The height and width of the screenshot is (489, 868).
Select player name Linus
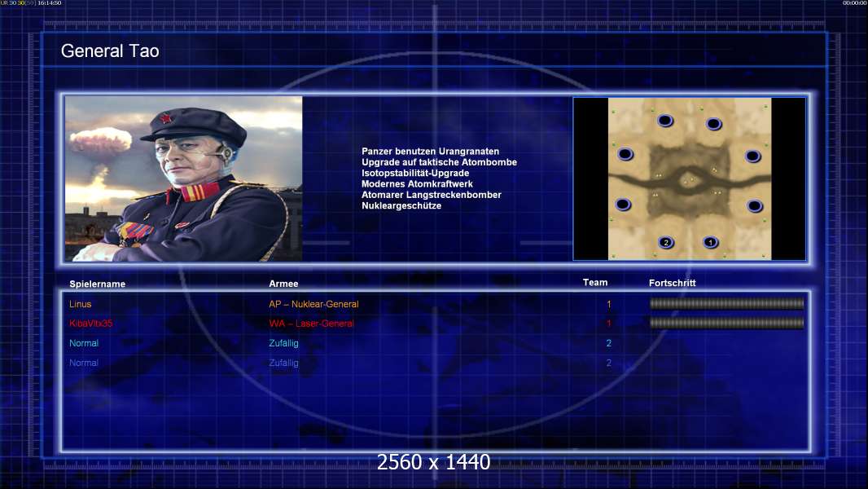click(81, 304)
